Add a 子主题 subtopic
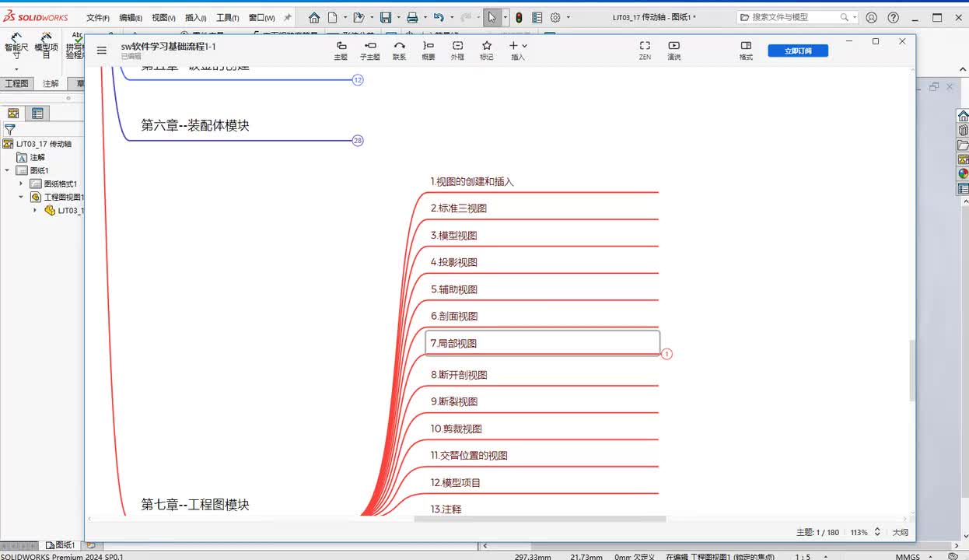969x560 pixels. (x=370, y=51)
